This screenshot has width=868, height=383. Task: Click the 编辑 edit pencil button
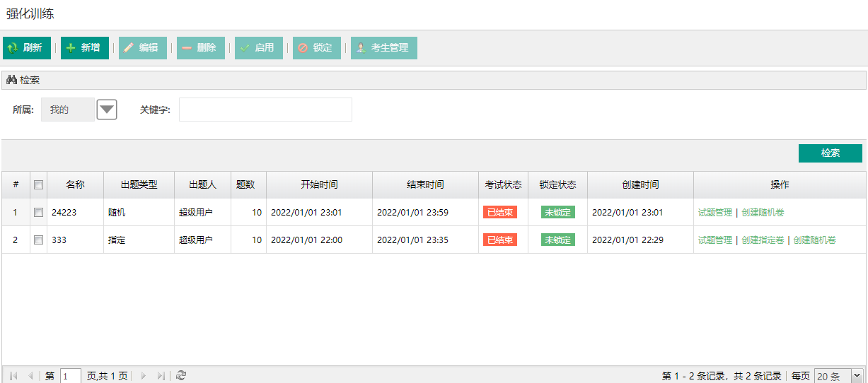(142, 48)
